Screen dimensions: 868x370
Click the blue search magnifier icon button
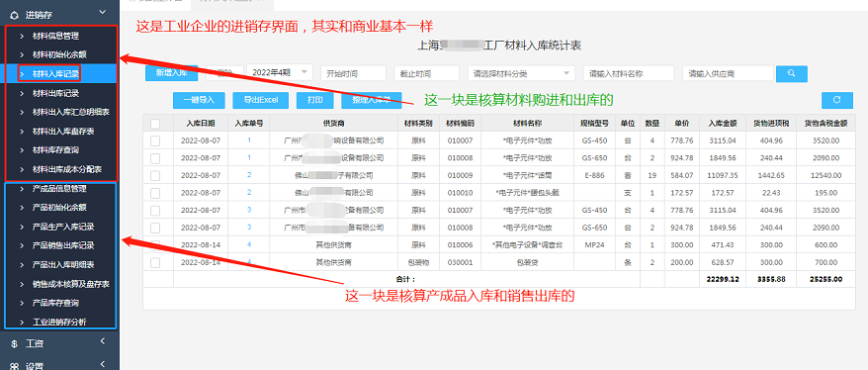[x=792, y=73]
